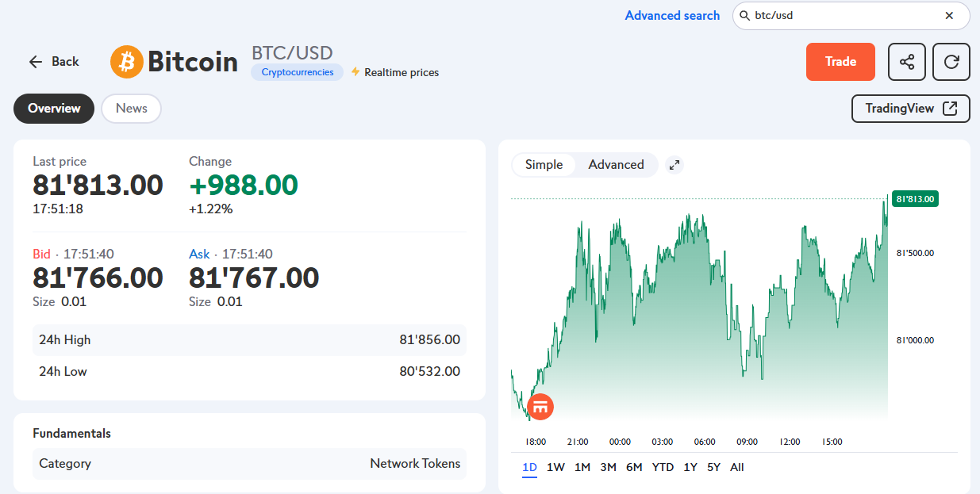Click the back arrow icon
The image size is (980, 494).
35,62
